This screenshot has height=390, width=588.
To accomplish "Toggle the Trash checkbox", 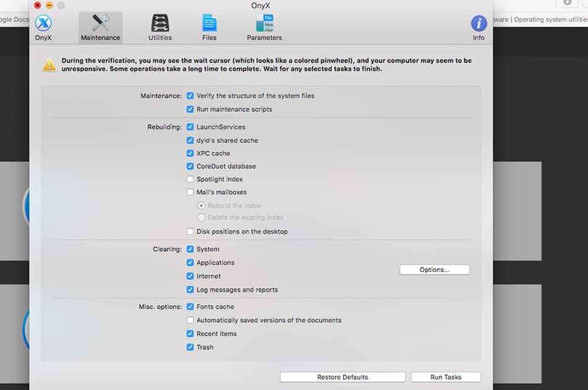I will tap(190, 347).
